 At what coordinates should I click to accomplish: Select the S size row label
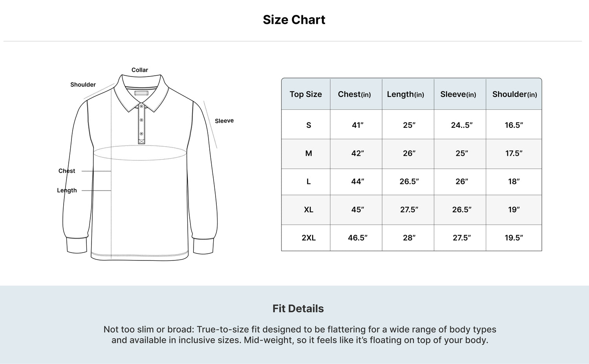309,125
